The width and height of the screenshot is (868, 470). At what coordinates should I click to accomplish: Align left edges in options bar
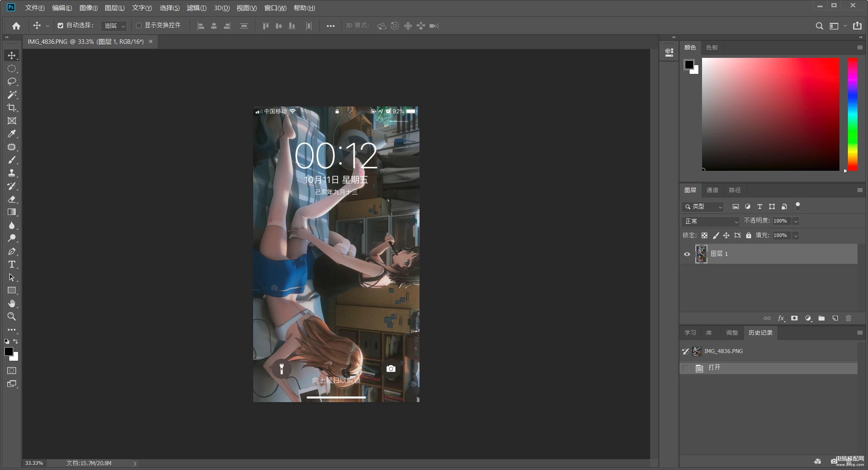click(201, 26)
